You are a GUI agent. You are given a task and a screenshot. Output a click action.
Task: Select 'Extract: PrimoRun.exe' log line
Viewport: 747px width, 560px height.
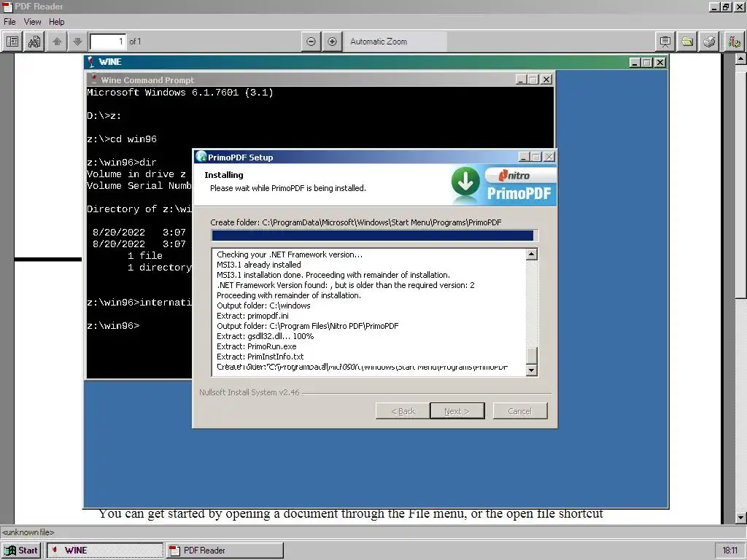256,346
